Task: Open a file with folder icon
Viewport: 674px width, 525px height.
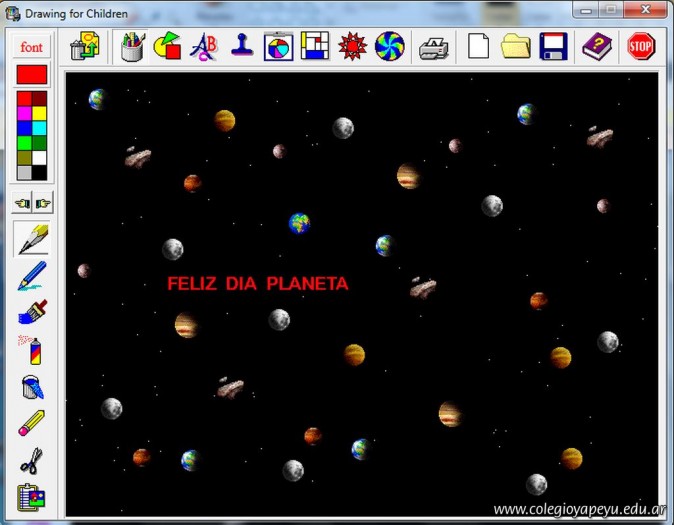Action: (515, 46)
